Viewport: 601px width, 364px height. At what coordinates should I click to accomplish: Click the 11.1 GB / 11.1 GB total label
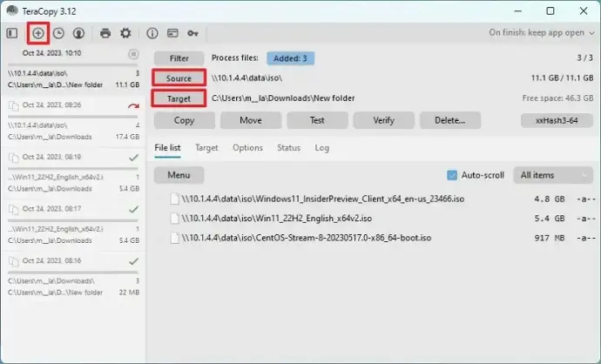point(563,78)
